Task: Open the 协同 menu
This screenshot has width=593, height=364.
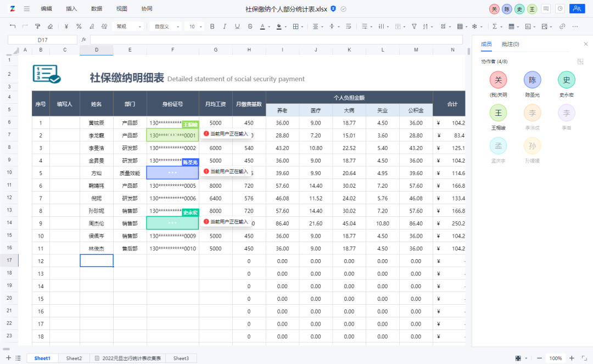Action: (147, 9)
